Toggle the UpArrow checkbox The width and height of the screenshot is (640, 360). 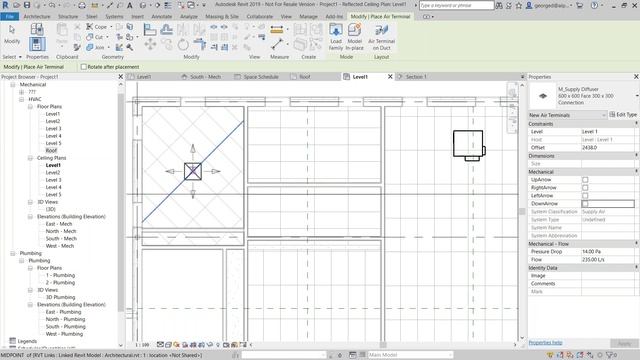click(585, 180)
